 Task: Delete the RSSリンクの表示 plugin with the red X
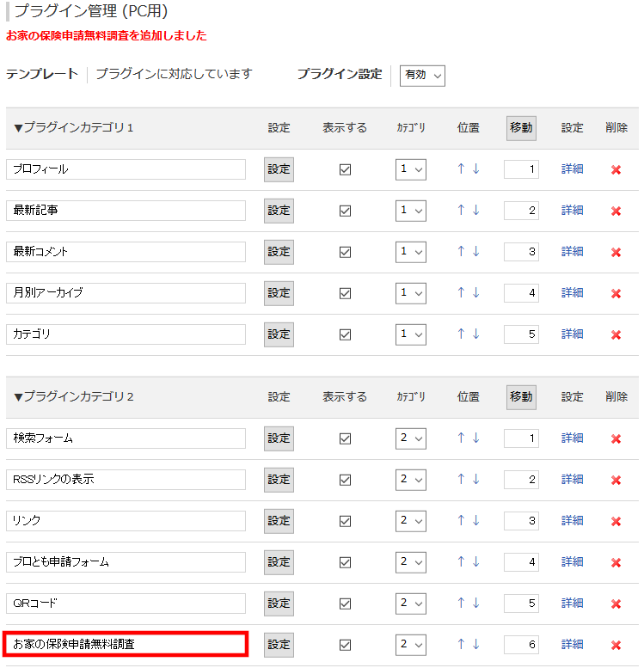[616, 481]
